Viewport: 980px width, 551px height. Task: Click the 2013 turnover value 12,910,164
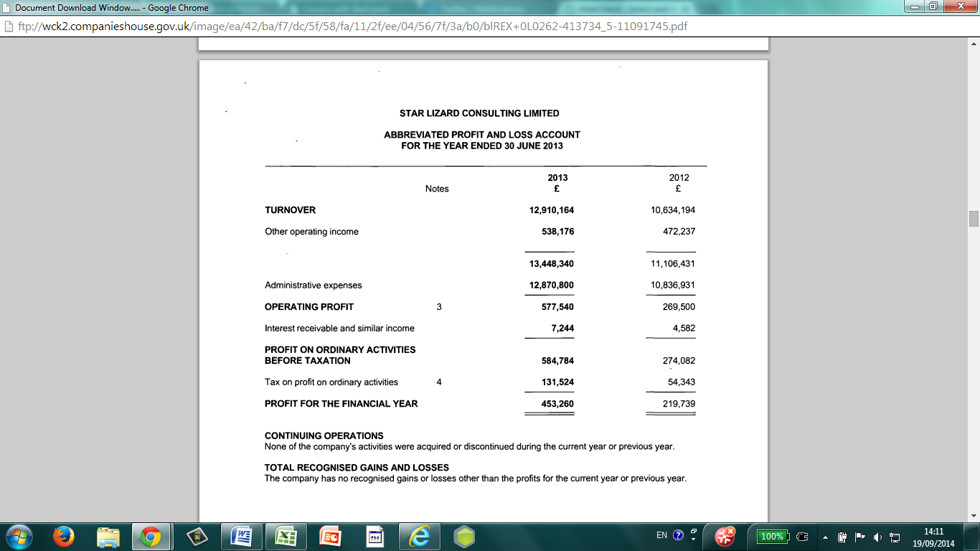(551, 210)
